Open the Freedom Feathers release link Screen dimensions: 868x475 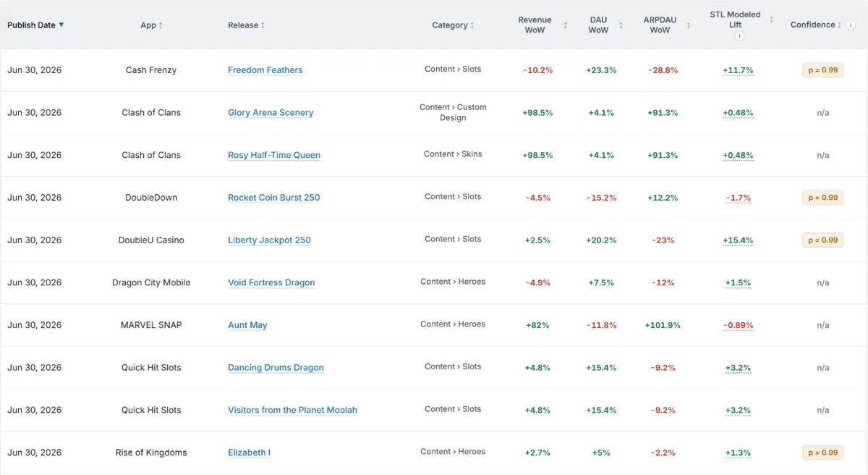(x=265, y=70)
